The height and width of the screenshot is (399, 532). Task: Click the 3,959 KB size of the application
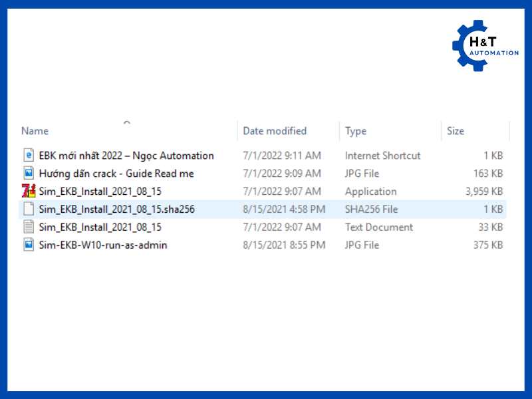click(x=482, y=192)
